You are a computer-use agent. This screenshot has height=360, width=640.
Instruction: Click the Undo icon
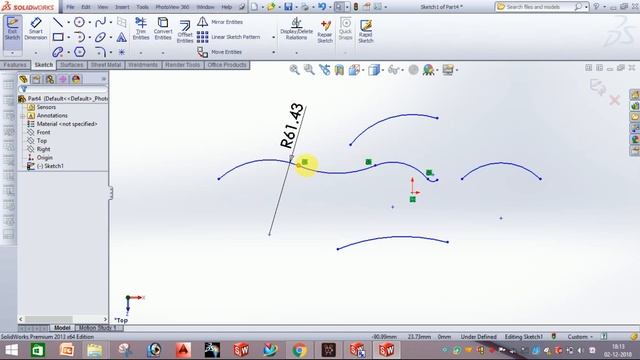(322, 7)
